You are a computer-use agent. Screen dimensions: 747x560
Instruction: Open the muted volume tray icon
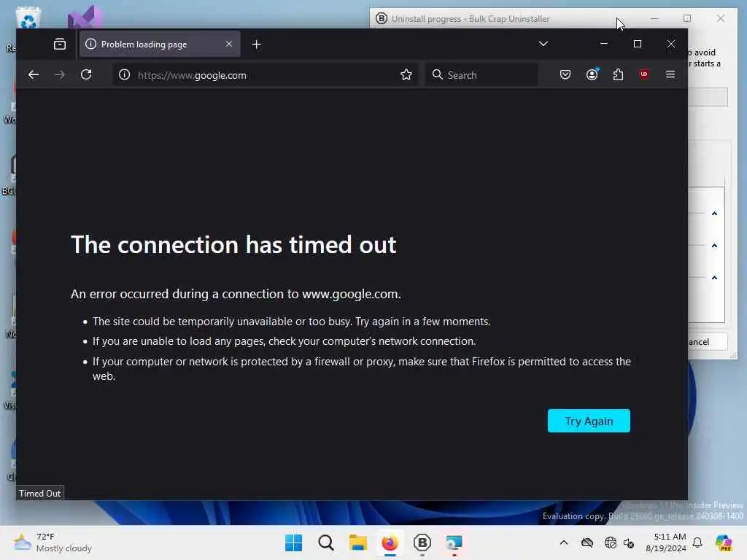coord(629,542)
